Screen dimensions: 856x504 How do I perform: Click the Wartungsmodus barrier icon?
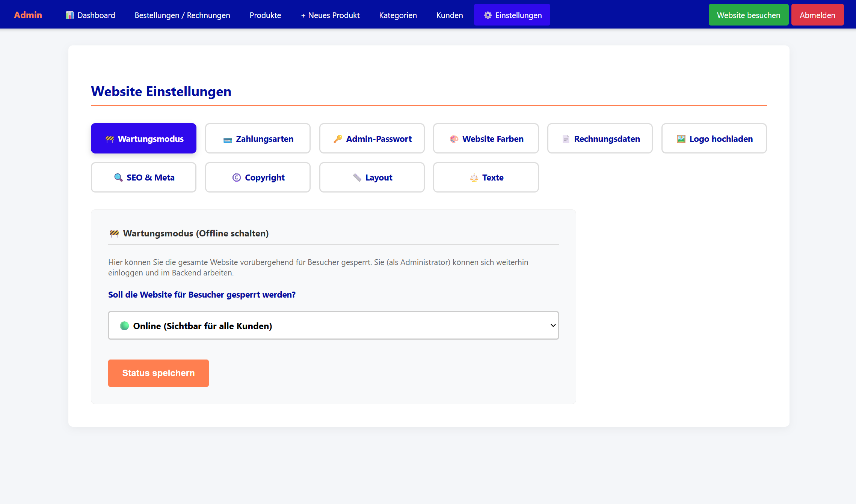(x=110, y=138)
